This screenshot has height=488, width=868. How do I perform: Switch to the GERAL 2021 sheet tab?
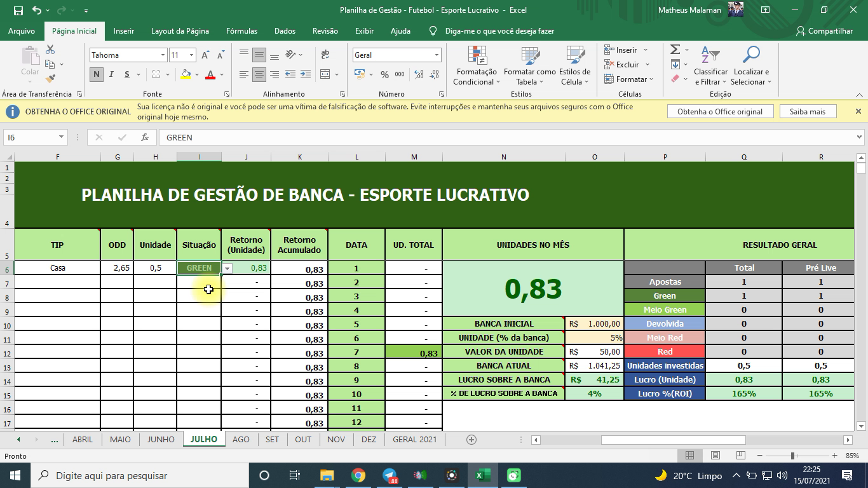414,439
